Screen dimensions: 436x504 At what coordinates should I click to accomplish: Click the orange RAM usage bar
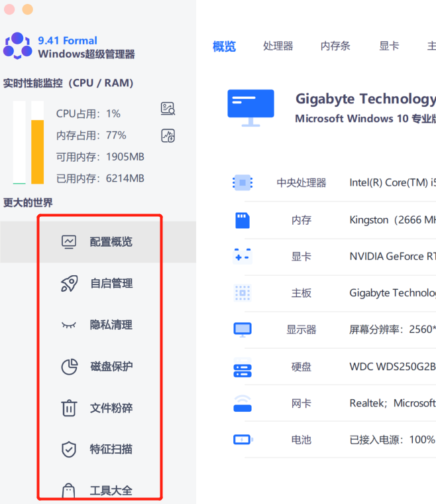pos(37,151)
